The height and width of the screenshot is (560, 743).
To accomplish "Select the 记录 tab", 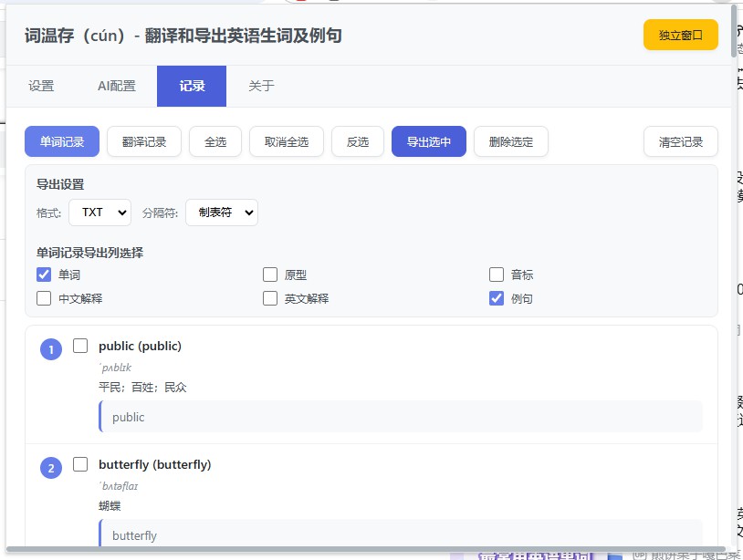I will coord(192,86).
